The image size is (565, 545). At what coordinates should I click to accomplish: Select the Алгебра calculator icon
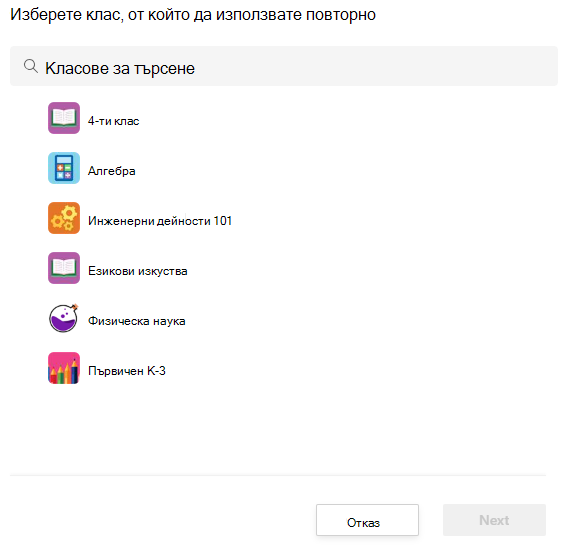[x=64, y=168]
